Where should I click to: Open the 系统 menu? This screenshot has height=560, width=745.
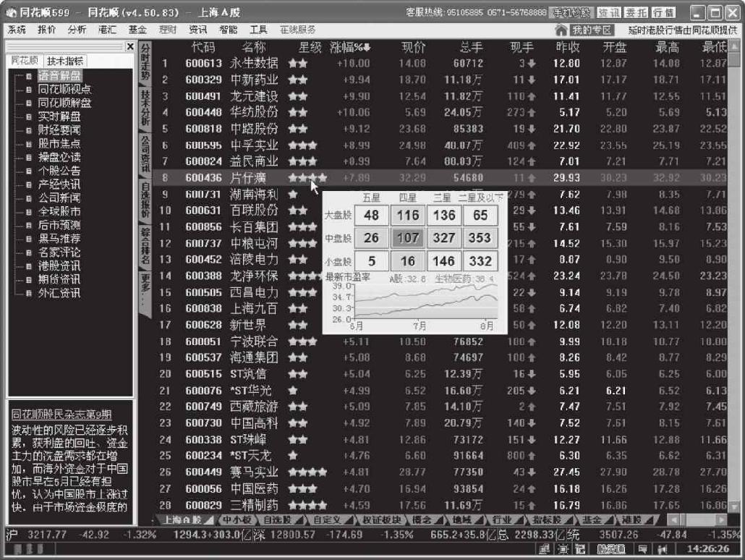point(17,30)
